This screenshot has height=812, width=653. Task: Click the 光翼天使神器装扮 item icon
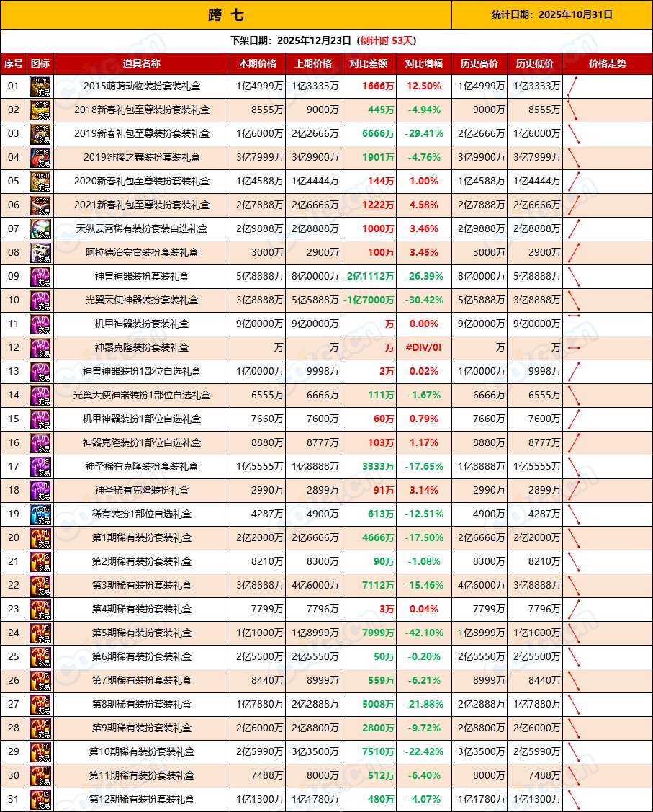(41, 300)
